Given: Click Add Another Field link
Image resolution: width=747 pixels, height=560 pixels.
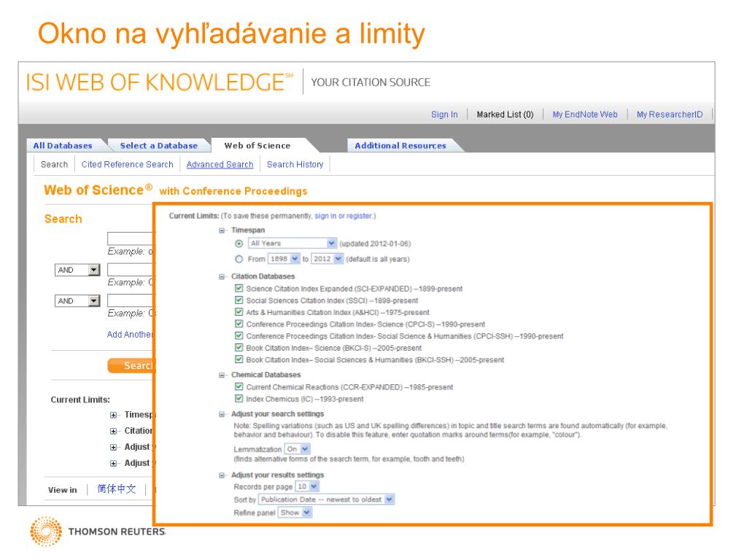Looking at the screenshot, I should tap(130, 334).
